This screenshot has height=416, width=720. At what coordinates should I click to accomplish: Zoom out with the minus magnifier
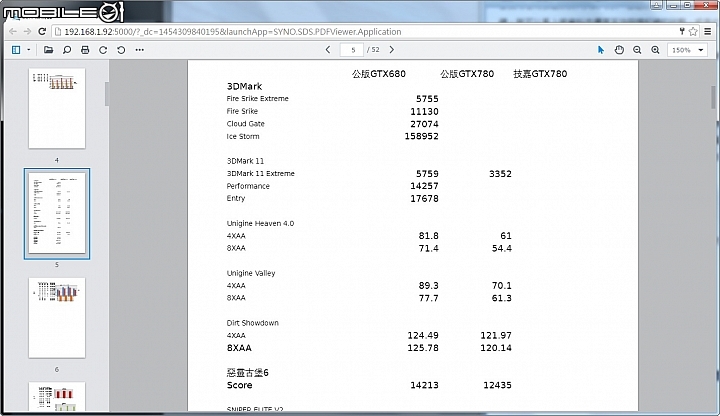click(x=637, y=50)
